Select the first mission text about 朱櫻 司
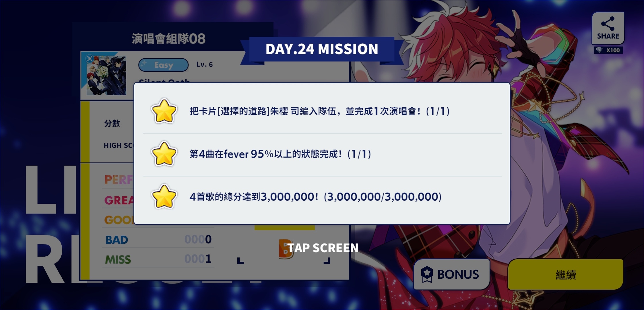The image size is (644, 310). tap(320, 111)
